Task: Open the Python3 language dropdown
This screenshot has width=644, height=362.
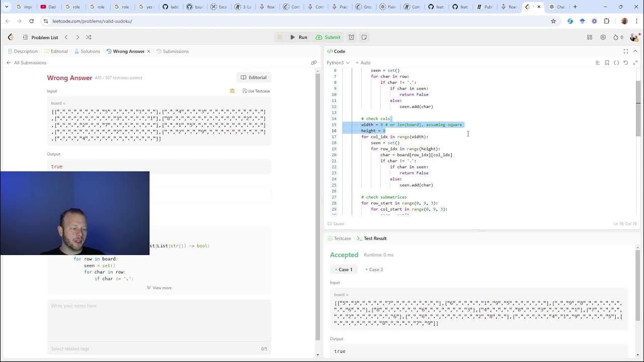Action: 338,63
